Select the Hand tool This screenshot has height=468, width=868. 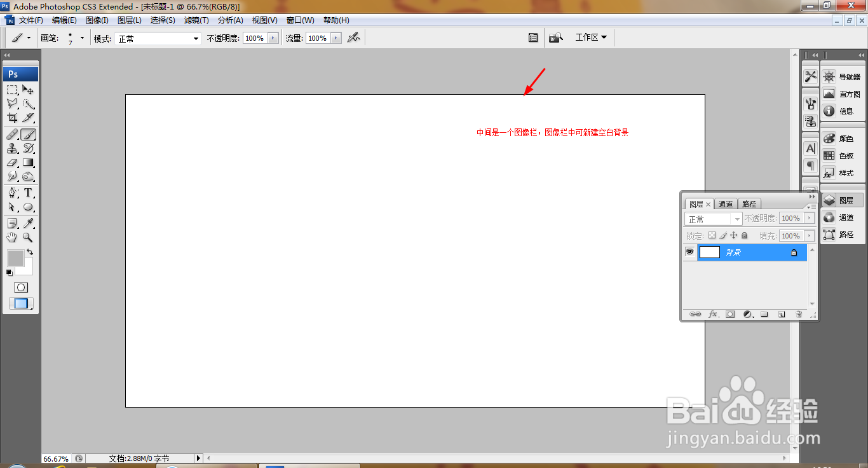tap(12, 237)
